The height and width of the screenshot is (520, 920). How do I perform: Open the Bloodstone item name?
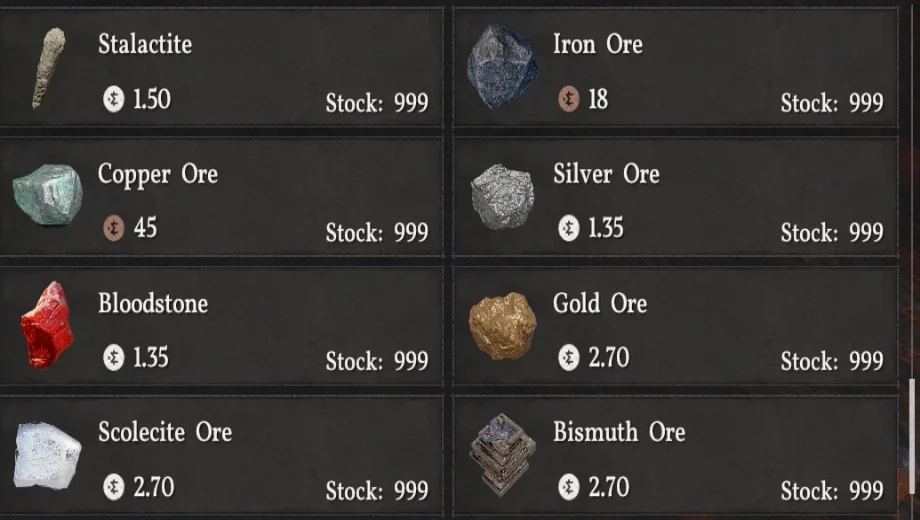coord(153,303)
